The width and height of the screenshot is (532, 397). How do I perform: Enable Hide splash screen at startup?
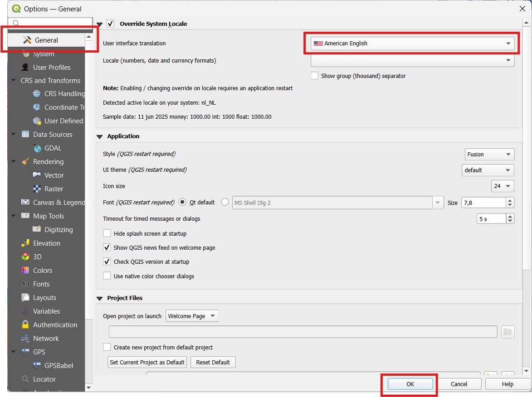coord(107,233)
